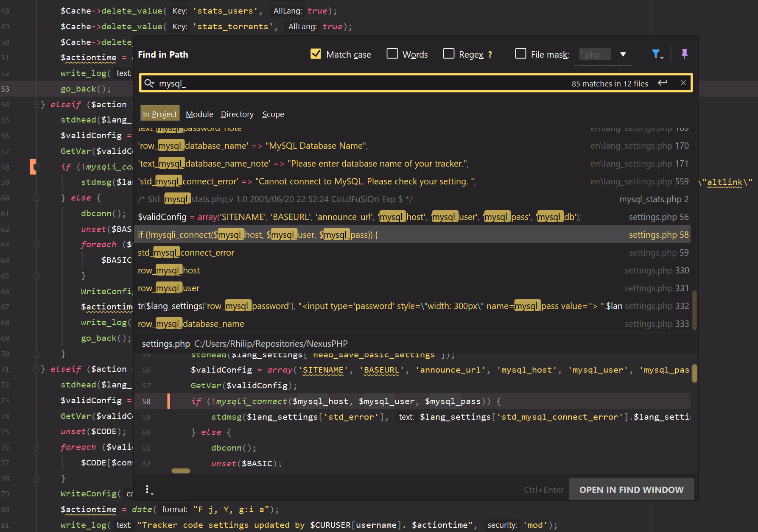Clear the mysql_ search text

[683, 83]
